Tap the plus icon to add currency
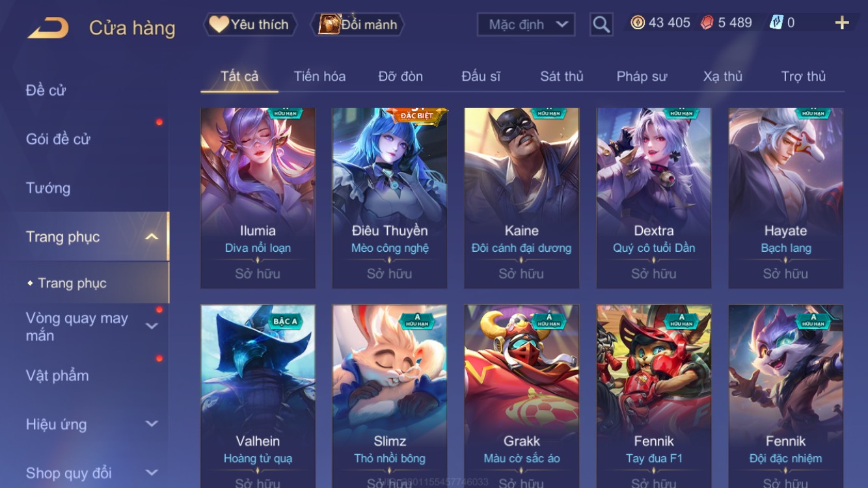This screenshot has height=488, width=868. point(842,23)
